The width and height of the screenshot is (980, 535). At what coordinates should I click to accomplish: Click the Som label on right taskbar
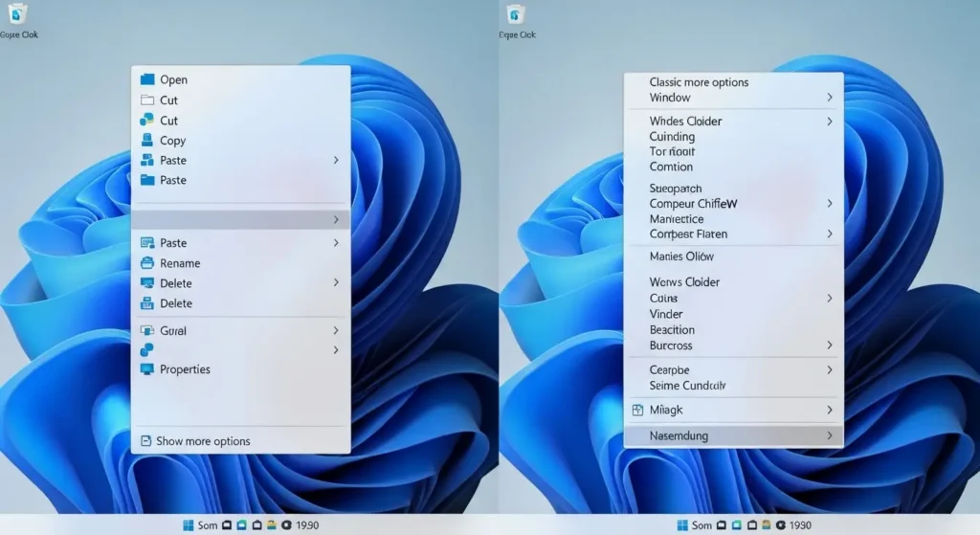pos(702,525)
